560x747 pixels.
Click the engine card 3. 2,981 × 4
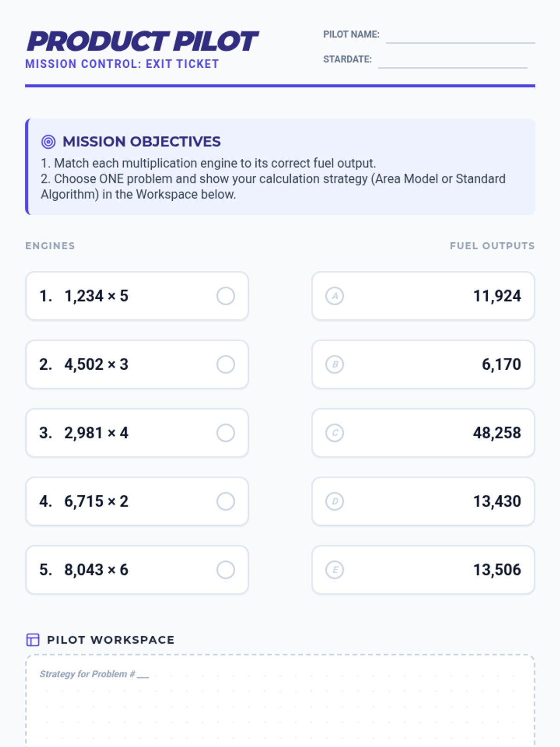pyautogui.click(x=137, y=433)
